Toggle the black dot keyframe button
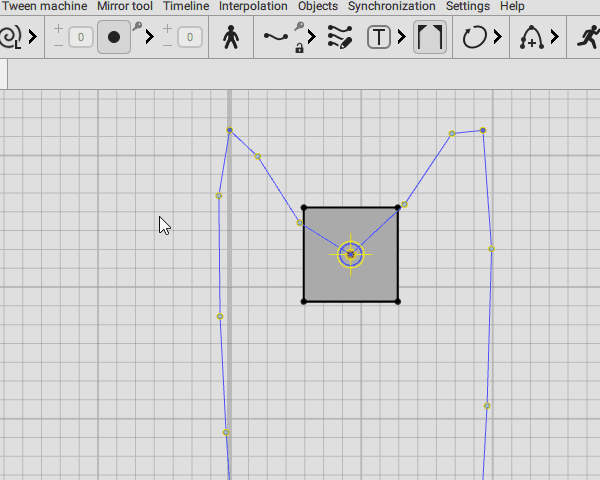The height and width of the screenshot is (480, 600). 114,38
